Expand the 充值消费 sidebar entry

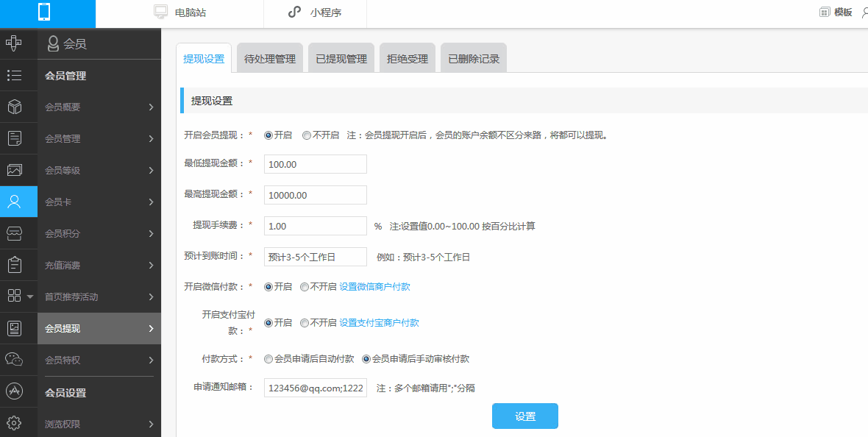pos(99,265)
